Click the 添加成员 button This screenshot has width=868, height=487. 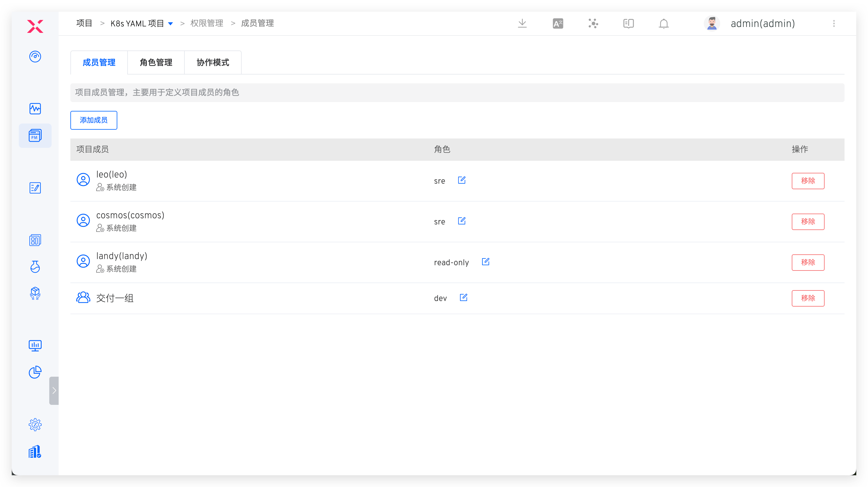tap(94, 120)
